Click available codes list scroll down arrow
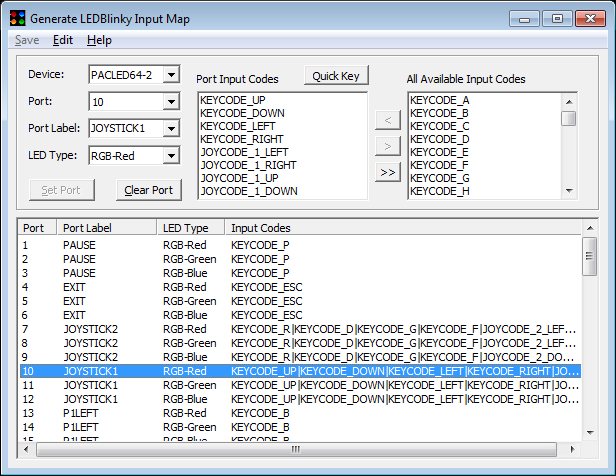This screenshot has height=476, width=616. click(x=569, y=191)
